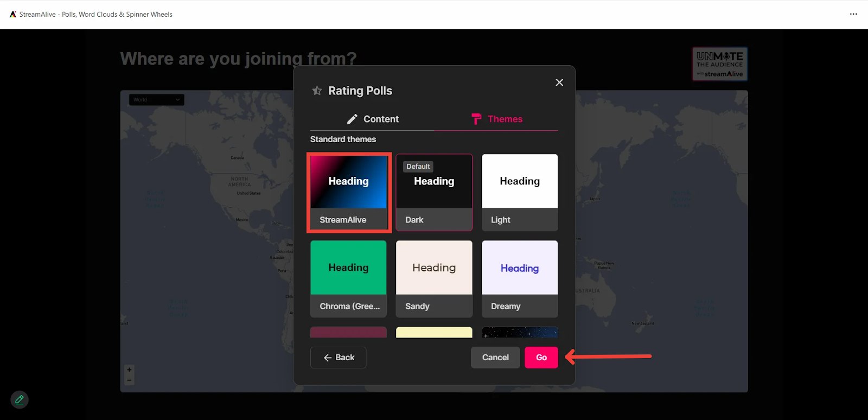The width and height of the screenshot is (868, 420).
Task: Click the green pencil edit icon
Action: (20, 400)
